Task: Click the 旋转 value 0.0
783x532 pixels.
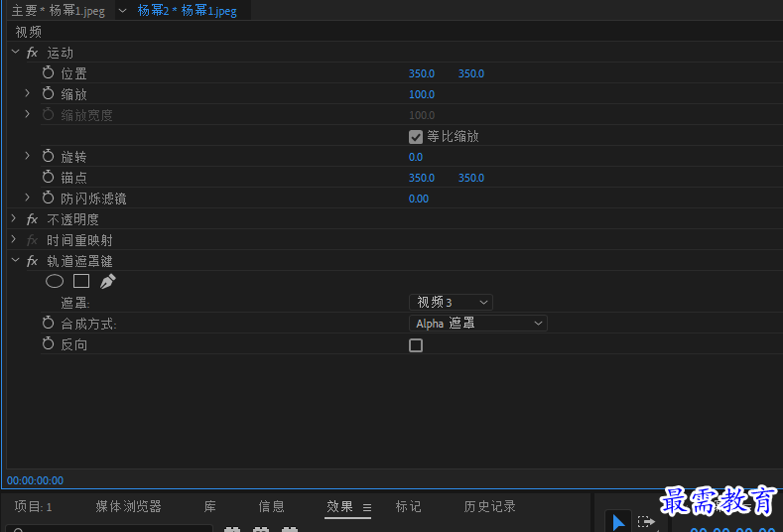Action: [416, 157]
